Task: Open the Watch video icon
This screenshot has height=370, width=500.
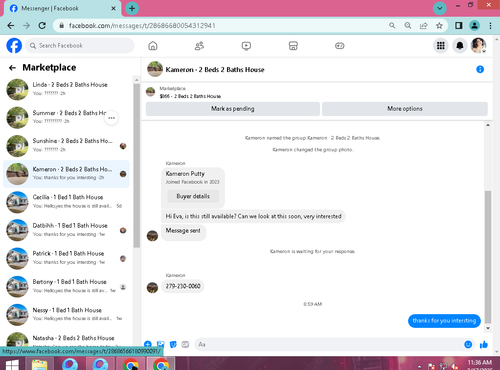Action: 246,46
